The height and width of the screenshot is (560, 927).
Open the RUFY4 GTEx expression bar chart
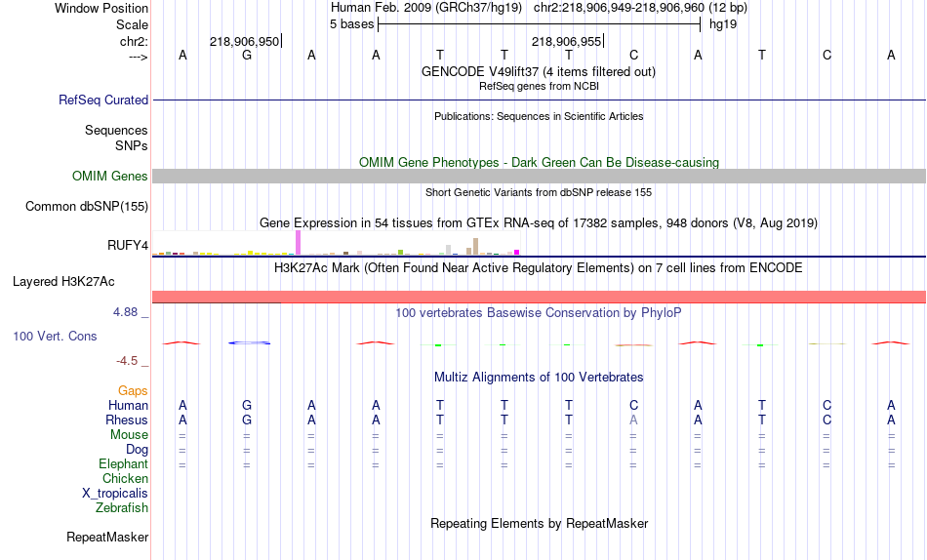(336, 243)
